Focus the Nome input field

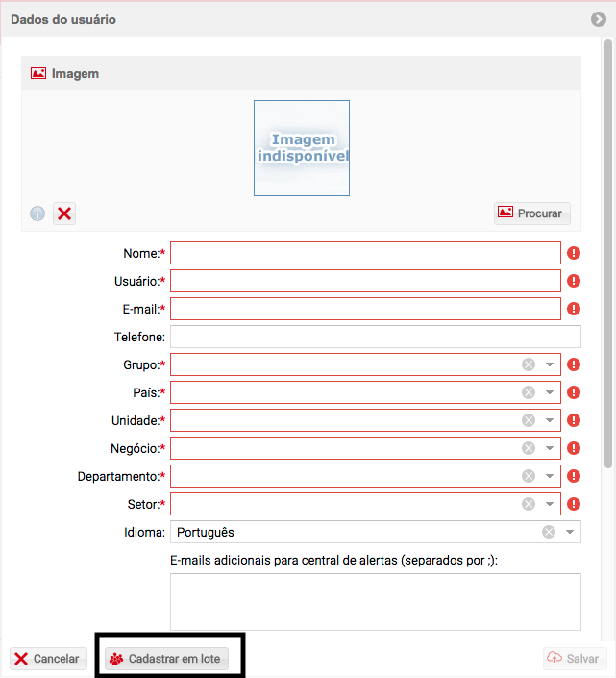coord(365,253)
